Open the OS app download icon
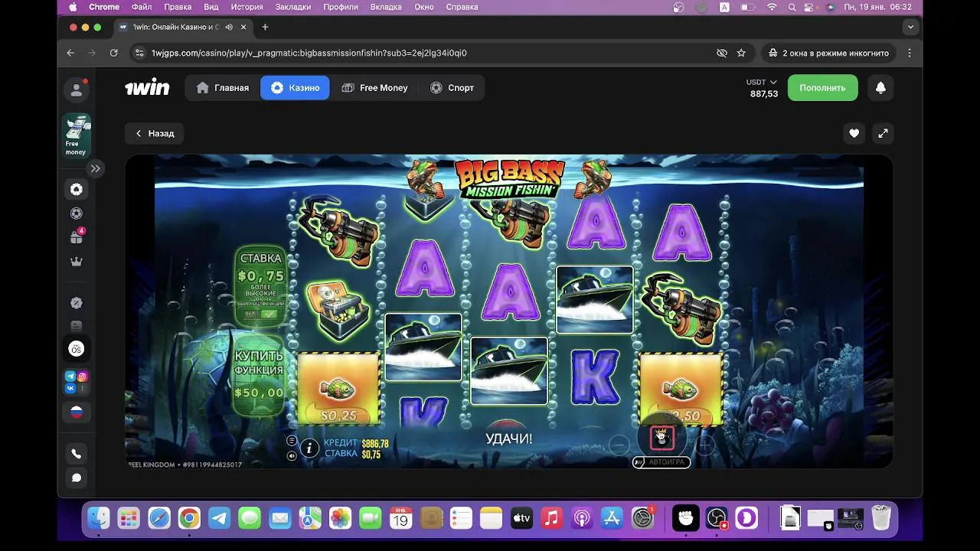The width and height of the screenshot is (980, 551). [76, 349]
